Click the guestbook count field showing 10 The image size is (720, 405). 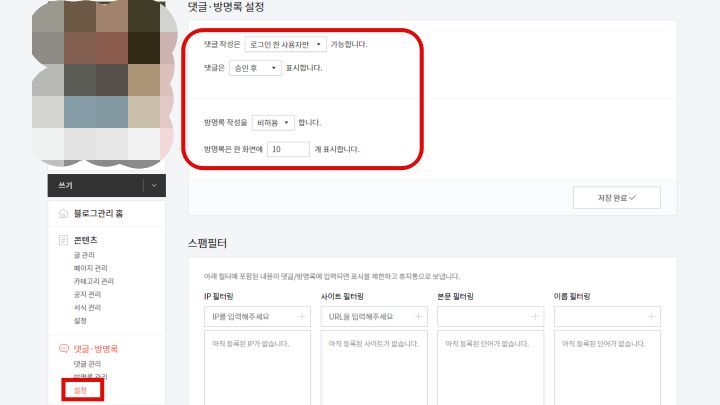[x=288, y=149]
